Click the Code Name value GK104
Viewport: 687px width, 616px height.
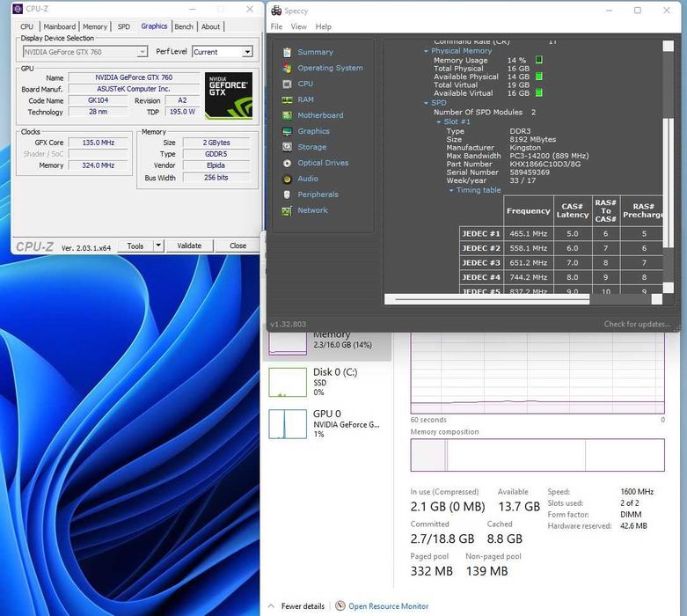(99, 100)
